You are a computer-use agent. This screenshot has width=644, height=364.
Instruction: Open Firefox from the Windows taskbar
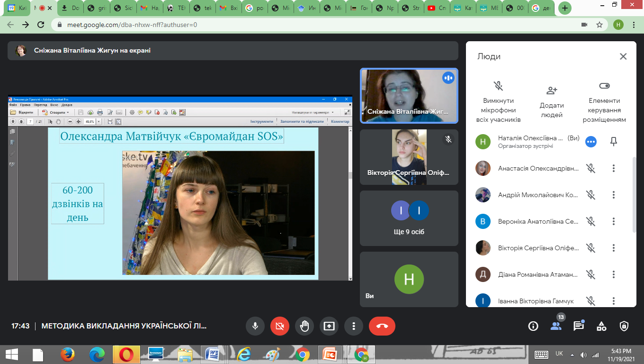tap(68, 354)
